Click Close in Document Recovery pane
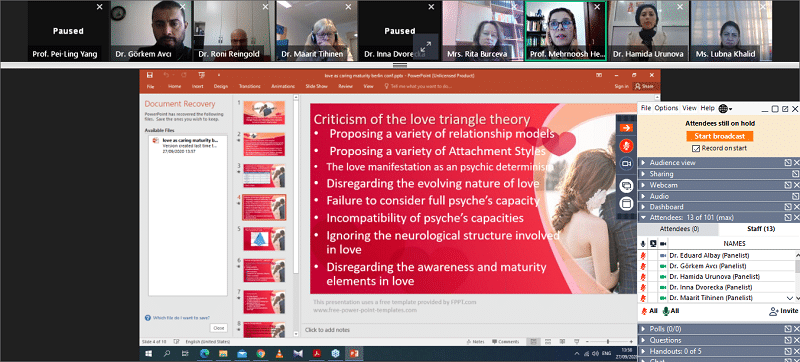 (218, 328)
